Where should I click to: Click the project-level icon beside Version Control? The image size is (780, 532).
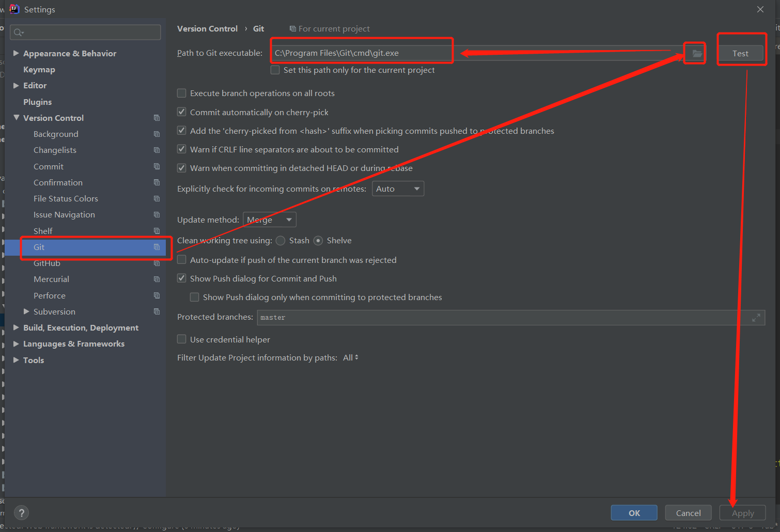pos(157,118)
